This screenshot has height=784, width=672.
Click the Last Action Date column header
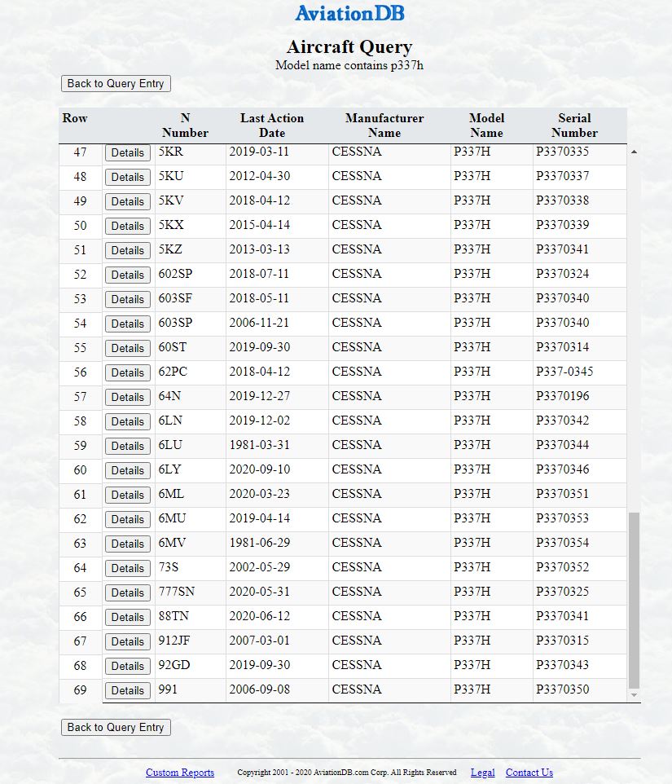(271, 126)
